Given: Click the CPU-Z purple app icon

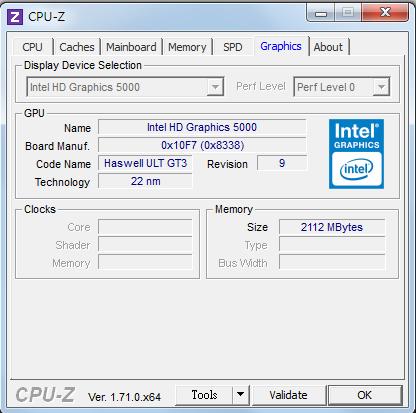Looking at the screenshot, I should pos(15,17).
